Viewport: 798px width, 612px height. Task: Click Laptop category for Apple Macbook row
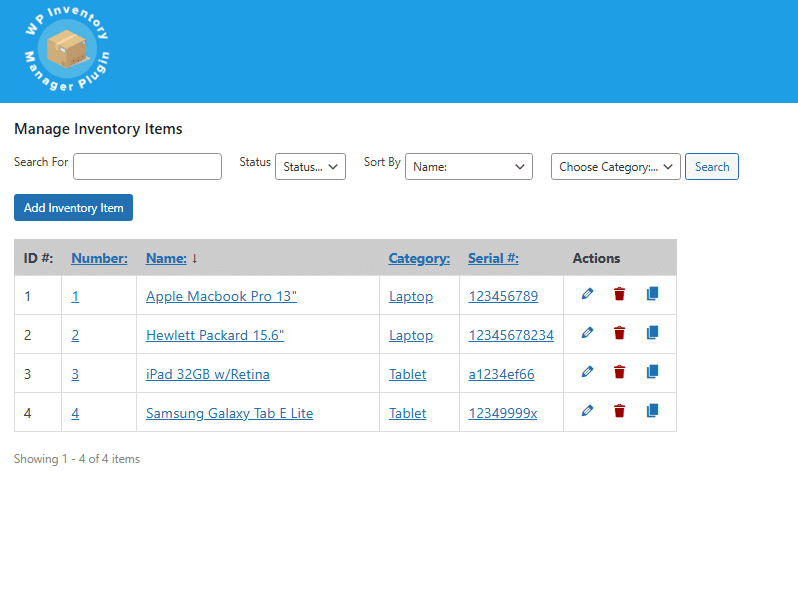pos(411,297)
